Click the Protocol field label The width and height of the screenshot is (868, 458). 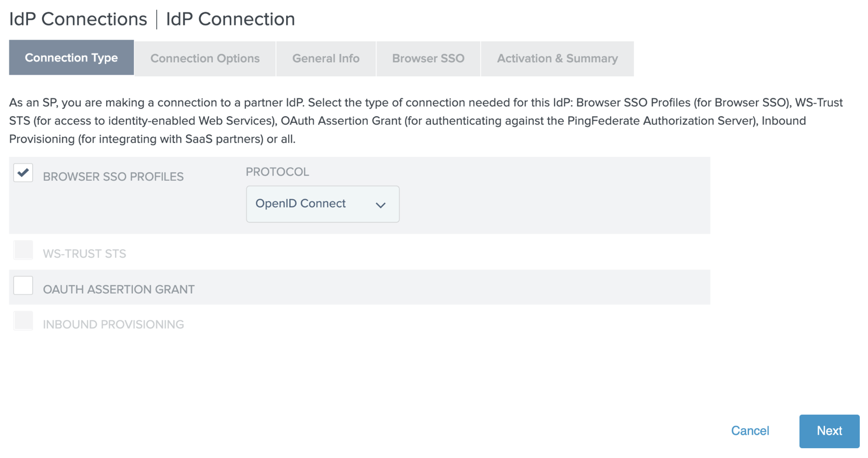click(x=277, y=172)
